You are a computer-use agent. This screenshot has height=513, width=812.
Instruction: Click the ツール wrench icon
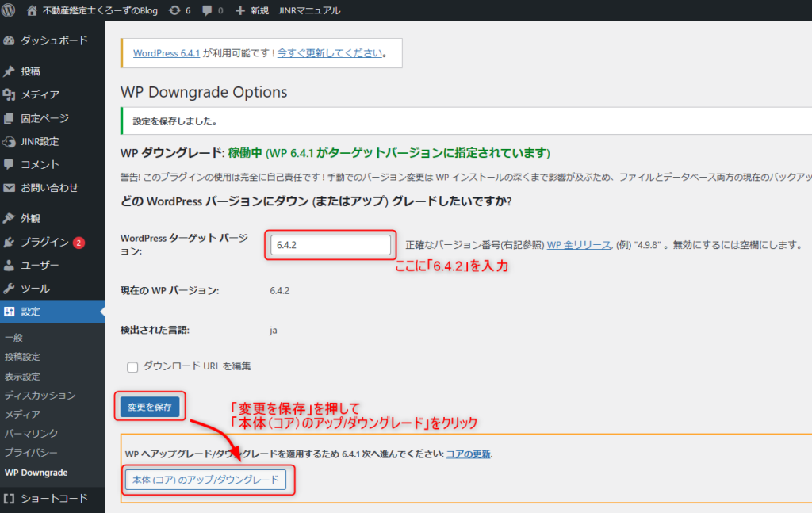click(x=9, y=289)
